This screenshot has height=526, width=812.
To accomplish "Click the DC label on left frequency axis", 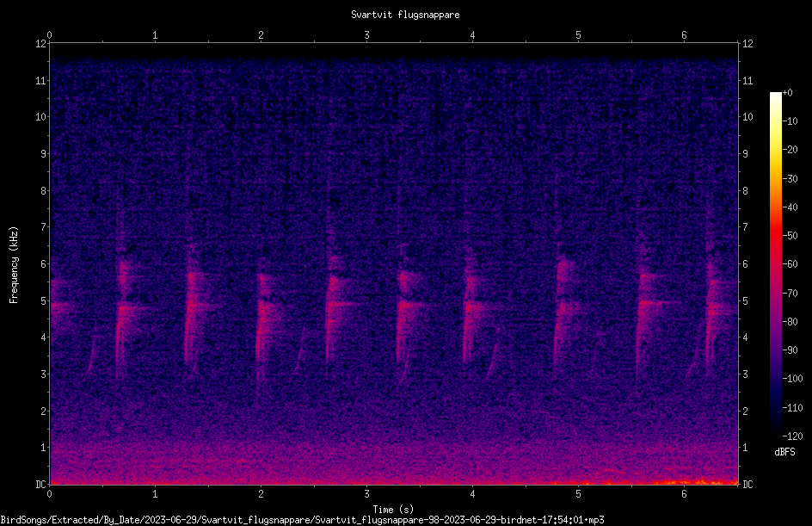I will [40, 484].
